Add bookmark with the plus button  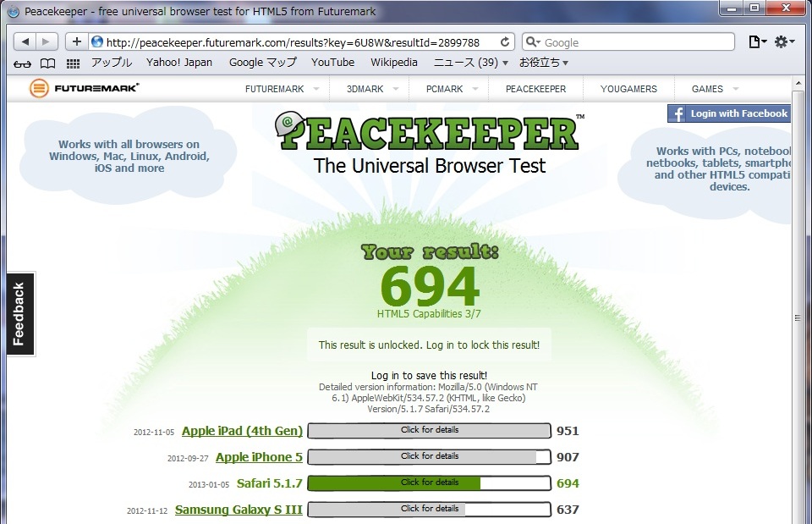point(77,42)
